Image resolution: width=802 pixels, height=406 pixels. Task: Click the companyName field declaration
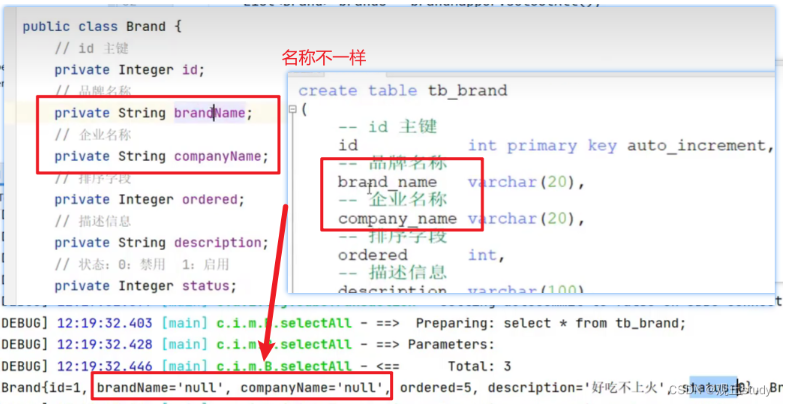pos(217,156)
